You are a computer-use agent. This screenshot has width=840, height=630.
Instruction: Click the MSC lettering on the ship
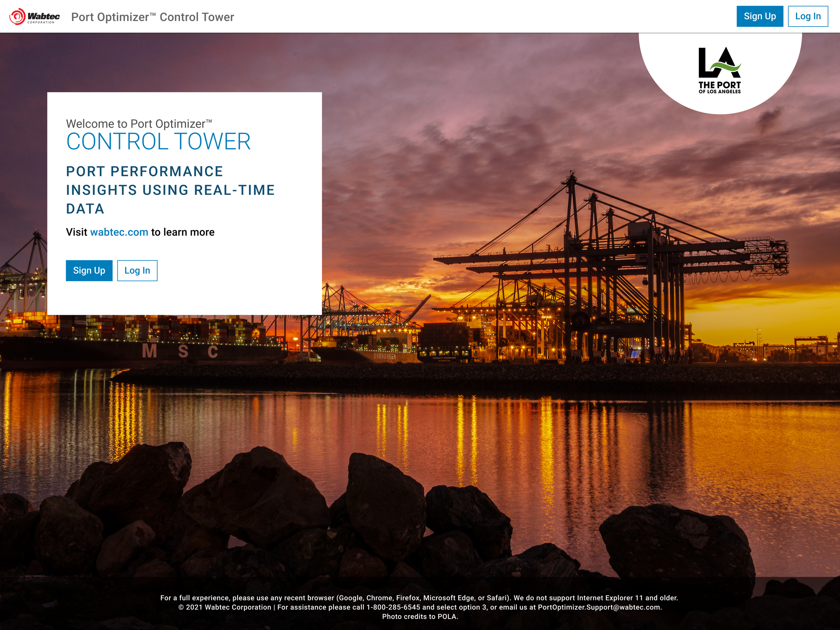click(x=181, y=351)
